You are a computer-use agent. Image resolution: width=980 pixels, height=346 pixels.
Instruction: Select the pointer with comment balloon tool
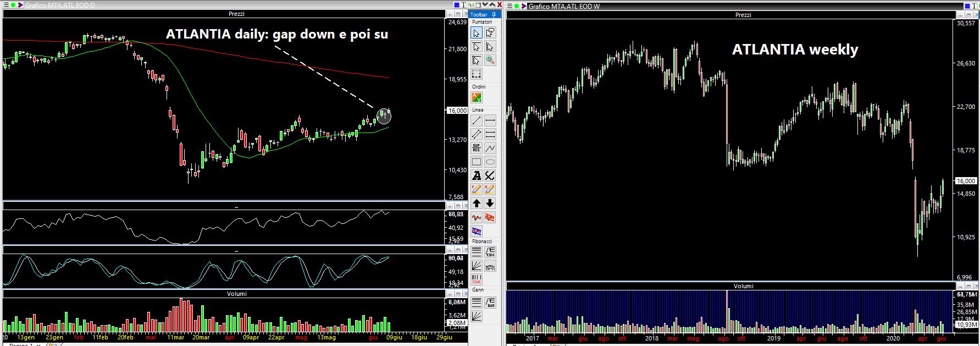(490, 33)
